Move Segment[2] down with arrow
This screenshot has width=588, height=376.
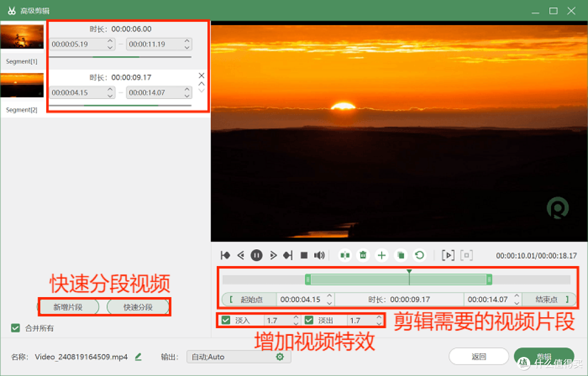pyautogui.click(x=201, y=90)
